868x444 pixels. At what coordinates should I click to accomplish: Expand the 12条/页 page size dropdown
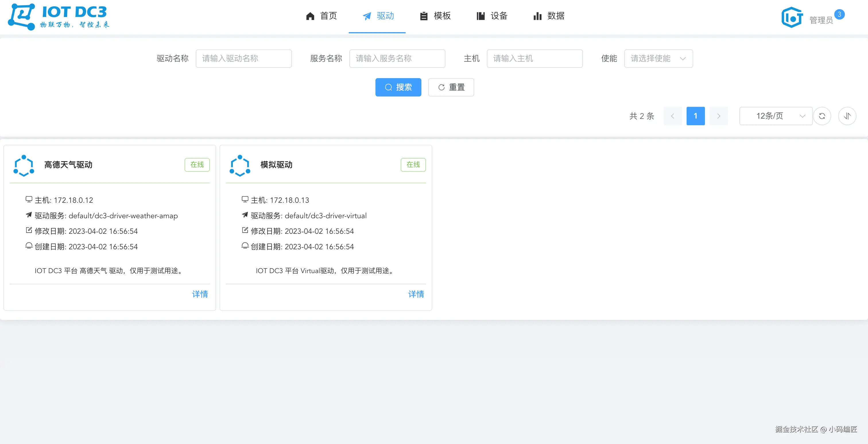[x=776, y=116]
